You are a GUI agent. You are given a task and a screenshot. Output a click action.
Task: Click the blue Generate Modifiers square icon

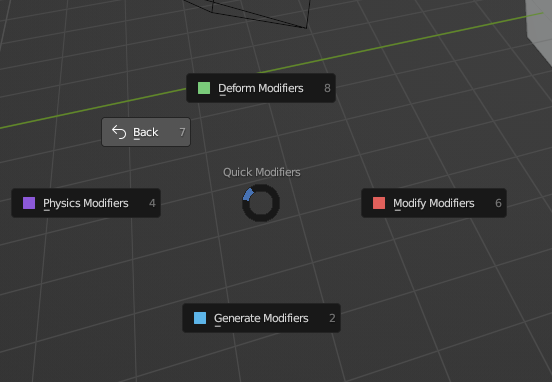coord(200,318)
